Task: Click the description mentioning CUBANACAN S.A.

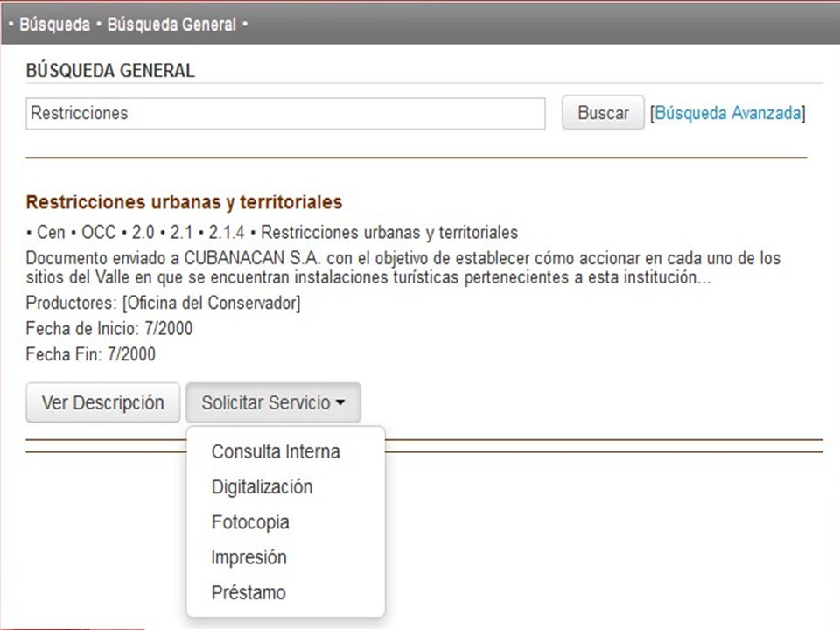Action: [402, 268]
